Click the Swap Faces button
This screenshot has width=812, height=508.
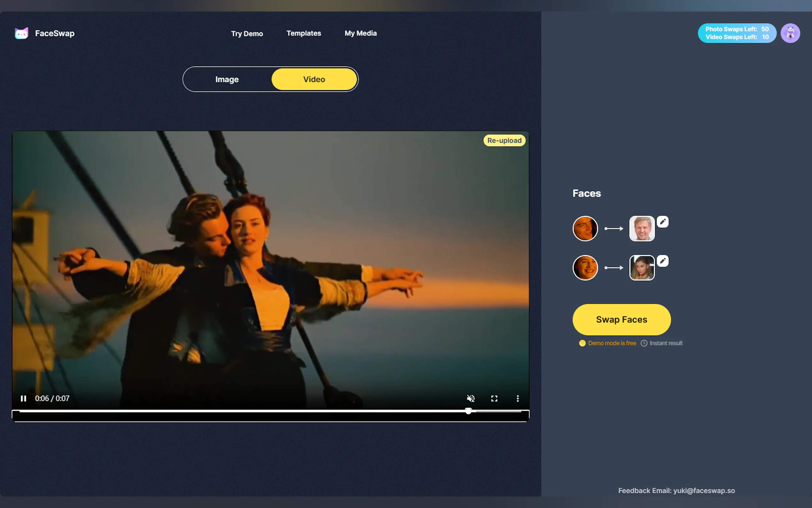[x=621, y=320]
